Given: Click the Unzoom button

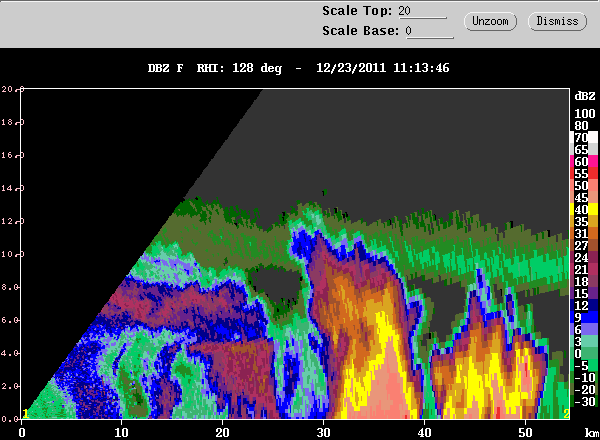Looking at the screenshot, I should 490,21.
